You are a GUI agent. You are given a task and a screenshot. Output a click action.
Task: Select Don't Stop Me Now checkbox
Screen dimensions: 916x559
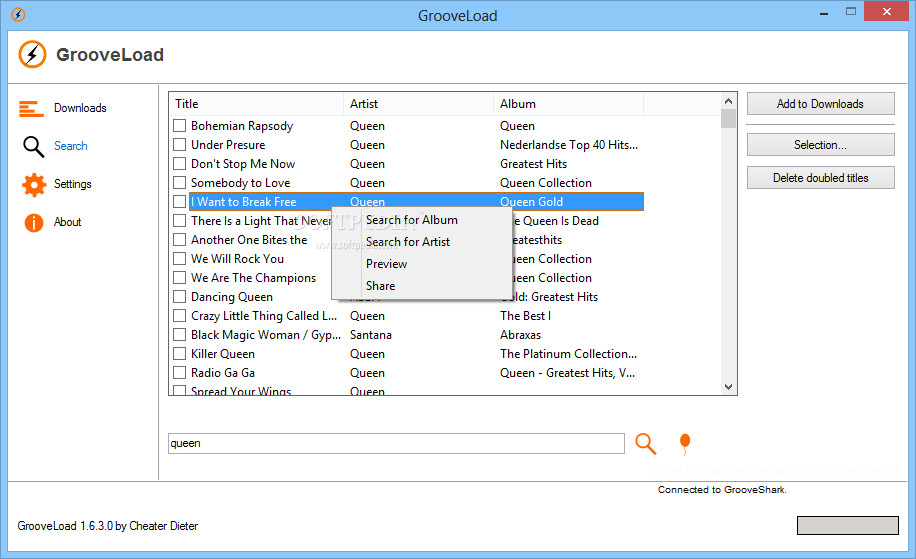pyautogui.click(x=180, y=164)
